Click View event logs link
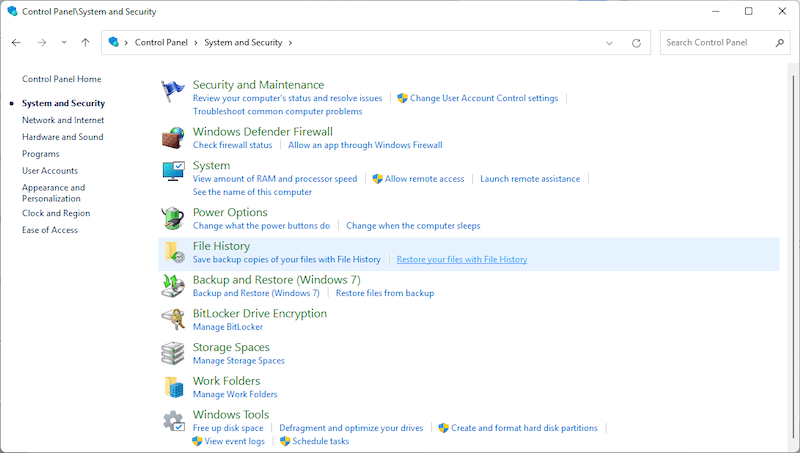The width and height of the screenshot is (800, 453). coord(234,441)
